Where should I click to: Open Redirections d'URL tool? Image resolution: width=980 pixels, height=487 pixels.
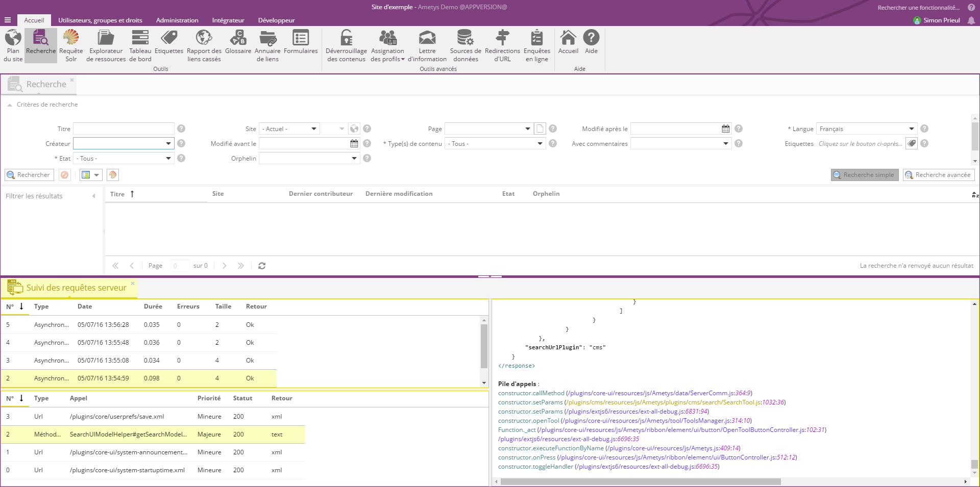pyautogui.click(x=502, y=45)
